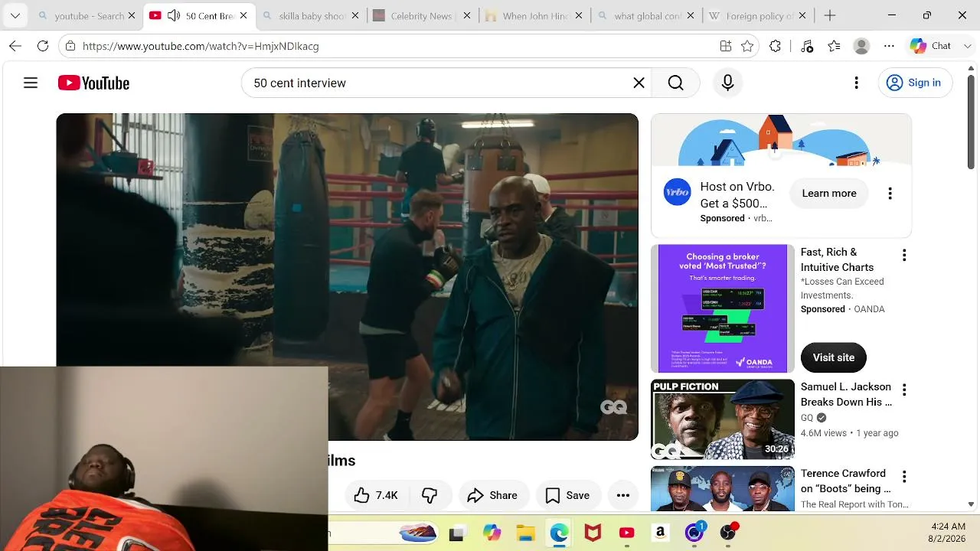Screen dimensions: 980x551
Task: Sign in to YouTube
Action: click(914, 83)
